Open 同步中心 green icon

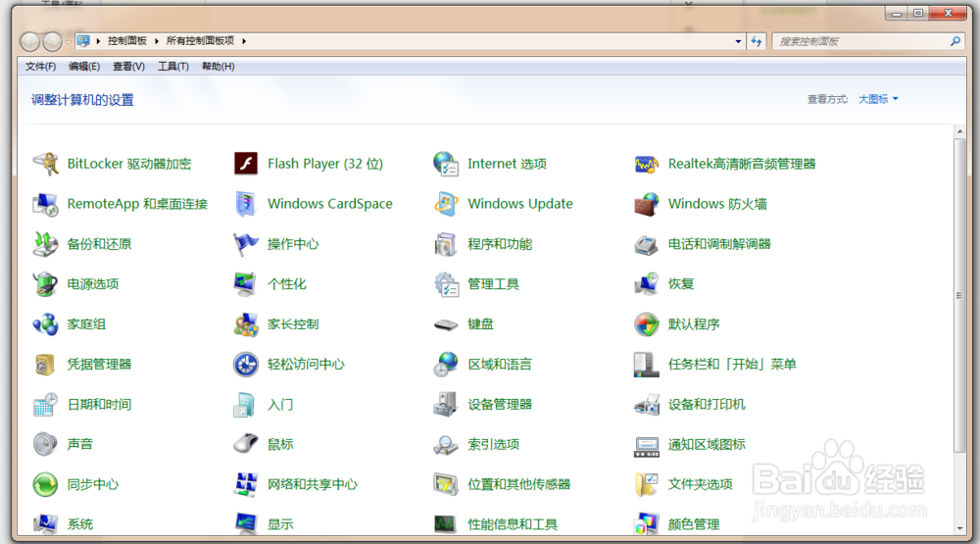pos(46,484)
